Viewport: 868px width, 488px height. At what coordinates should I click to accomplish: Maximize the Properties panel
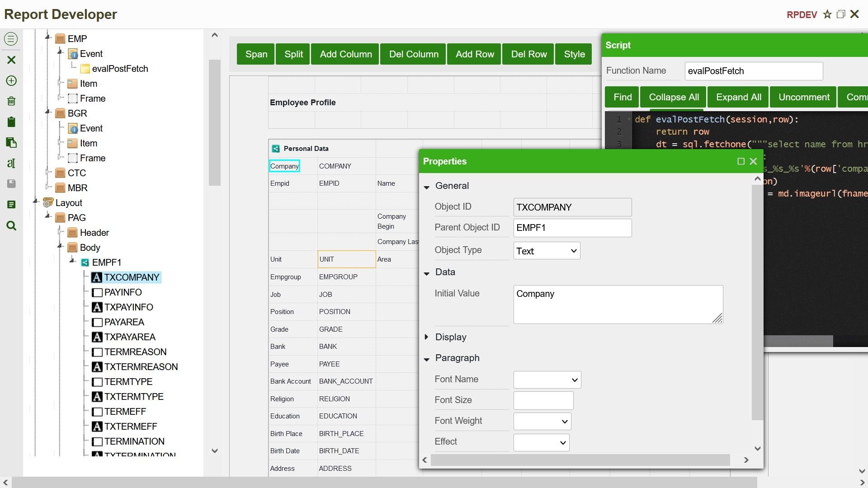coord(741,161)
